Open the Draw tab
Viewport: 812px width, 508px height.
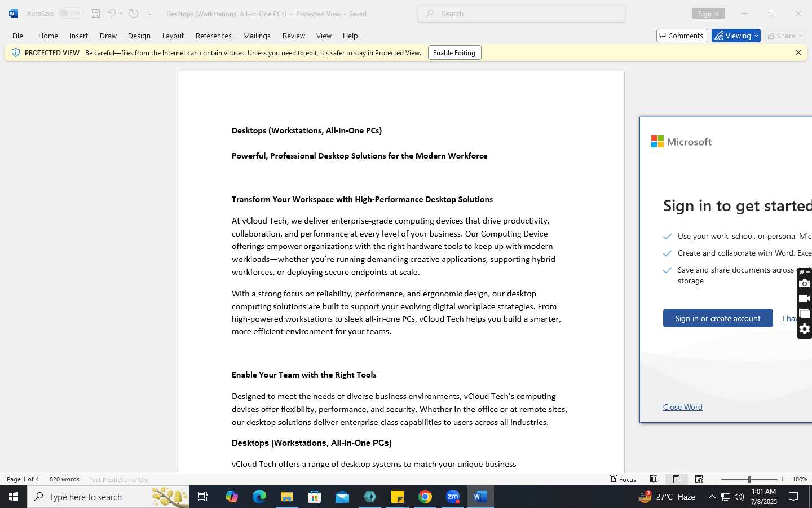108,36
